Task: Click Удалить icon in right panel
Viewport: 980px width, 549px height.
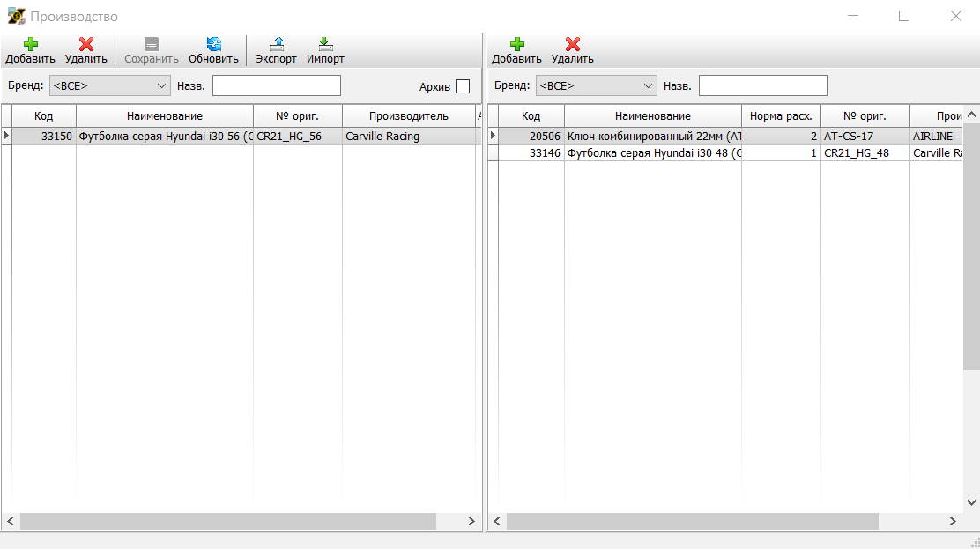Action: pos(572,44)
